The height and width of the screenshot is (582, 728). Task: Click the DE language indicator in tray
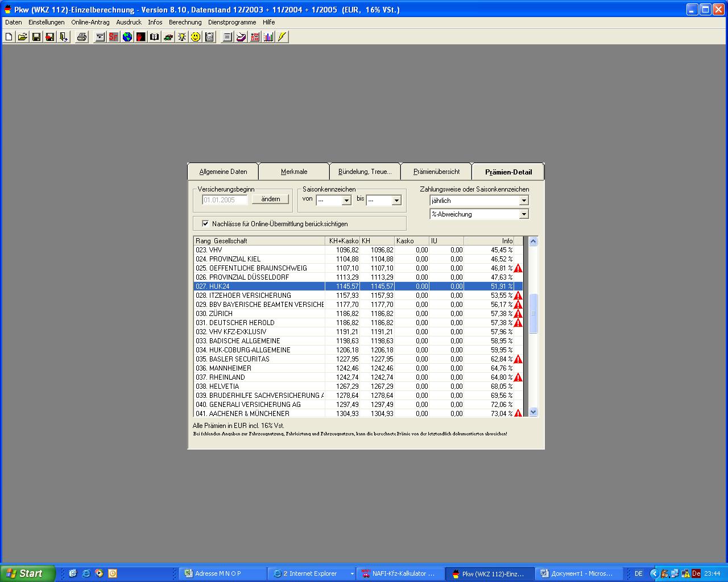pos(638,573)
